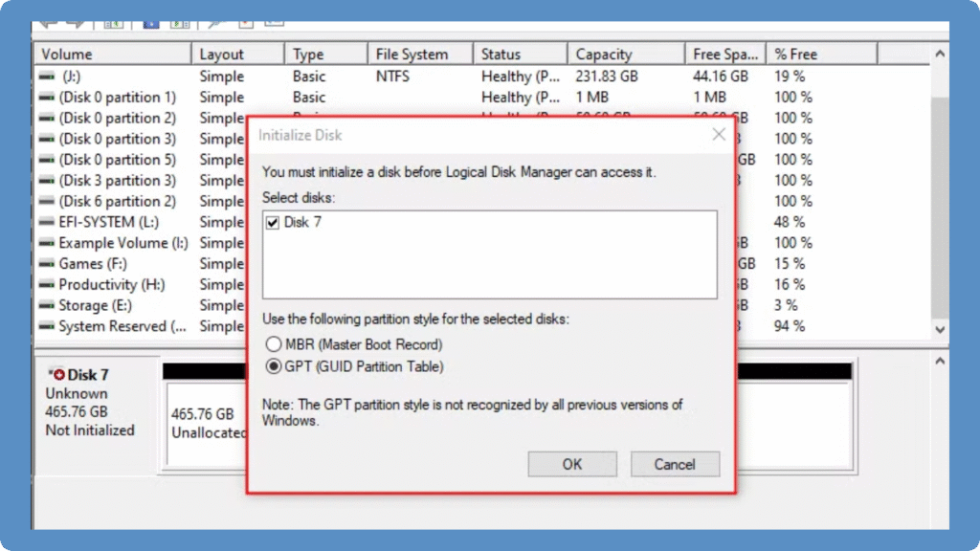
Task: Select the Games (F:) drive icon
Action: [x=47, y=264]
